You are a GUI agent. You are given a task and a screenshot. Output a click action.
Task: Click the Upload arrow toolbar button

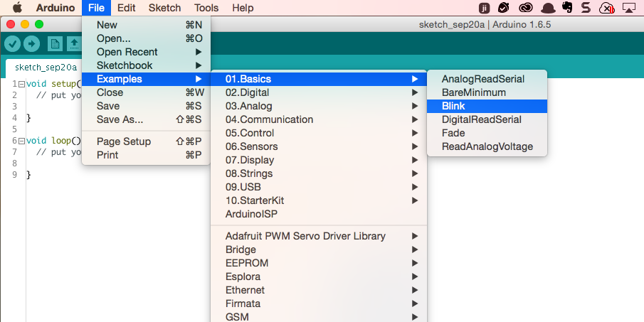pos(31,44)
